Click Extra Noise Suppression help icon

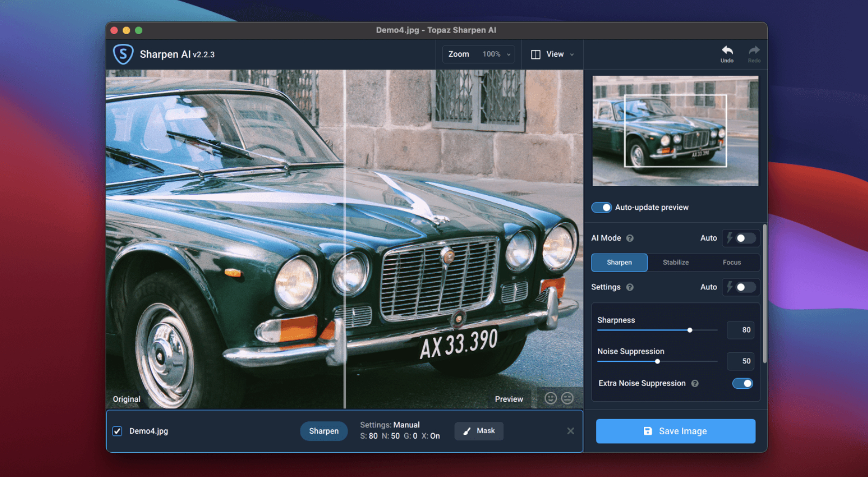695,383
